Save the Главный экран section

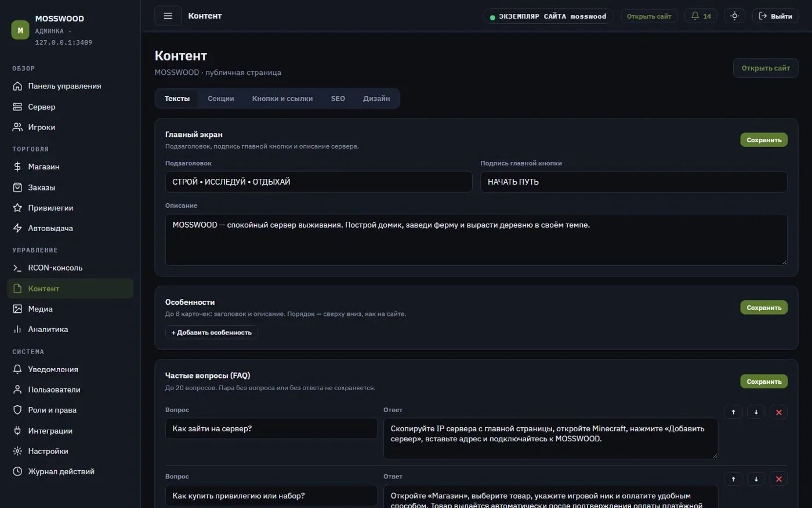(764, 140)
